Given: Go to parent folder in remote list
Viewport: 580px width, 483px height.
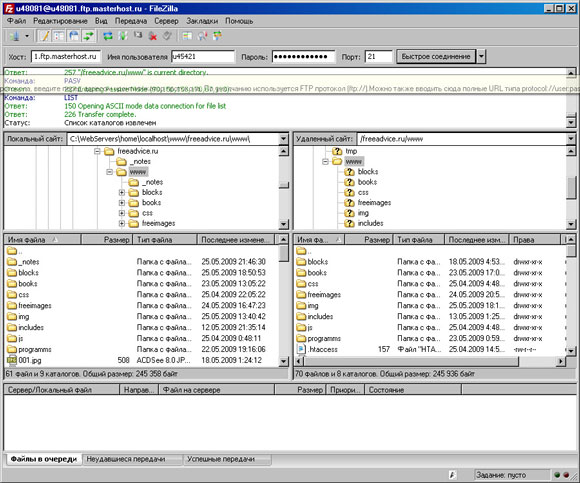Looking at the screenshot, I should pyautogui.click(x=304, y=251).
